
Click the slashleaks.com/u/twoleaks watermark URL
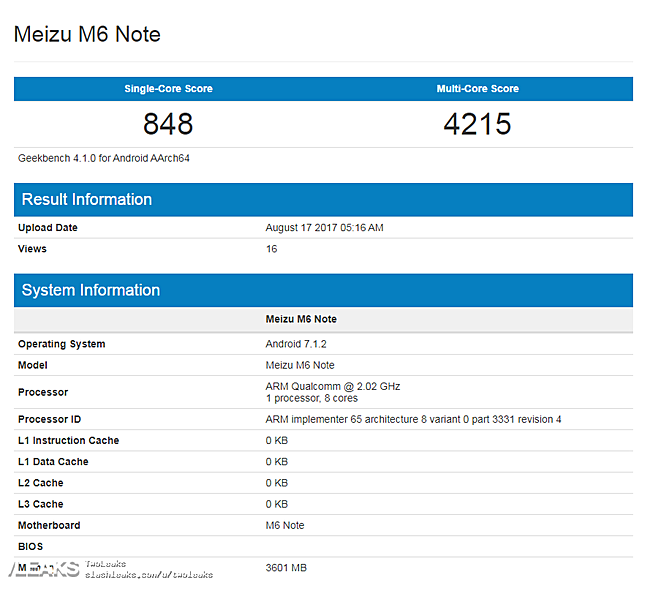(x=148, y=575)
